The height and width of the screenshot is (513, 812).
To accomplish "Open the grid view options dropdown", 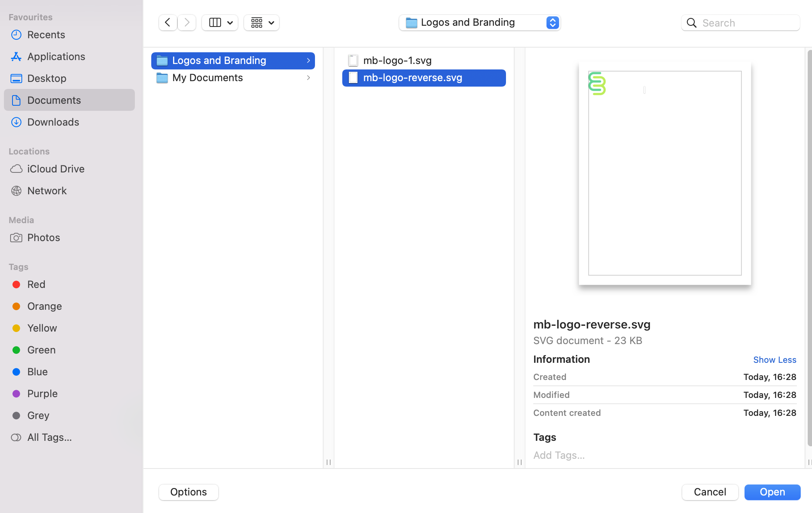I will point(261,22).
